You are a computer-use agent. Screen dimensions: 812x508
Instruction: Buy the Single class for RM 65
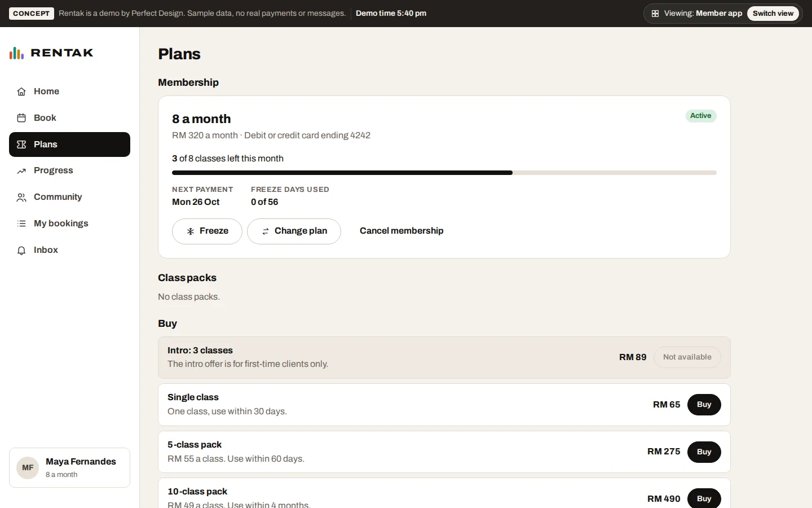click(704, 405)
